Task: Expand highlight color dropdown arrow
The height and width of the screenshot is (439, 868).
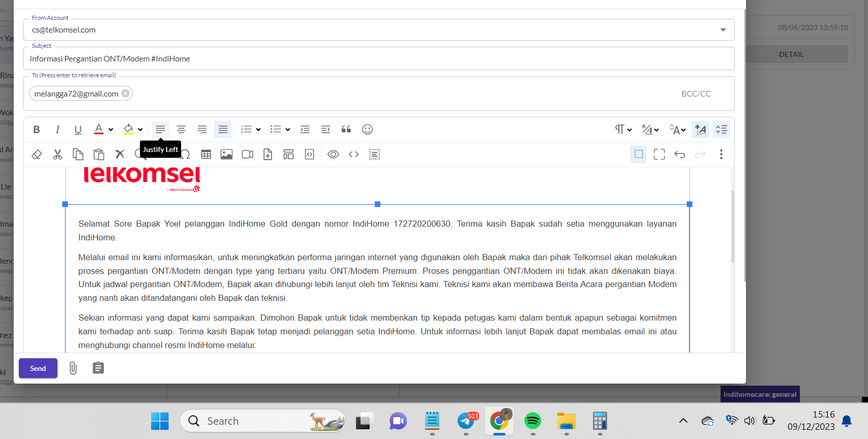Action: coord(140,130)
